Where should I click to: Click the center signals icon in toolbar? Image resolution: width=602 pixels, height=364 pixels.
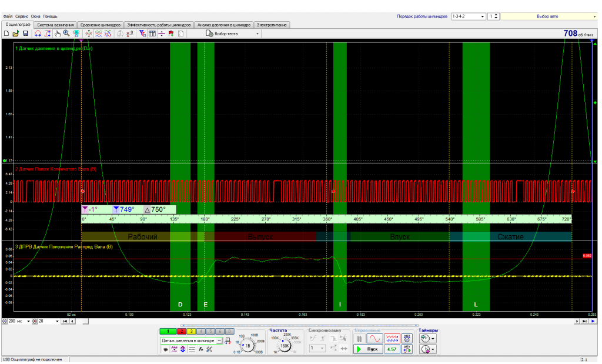pos(89,34)
